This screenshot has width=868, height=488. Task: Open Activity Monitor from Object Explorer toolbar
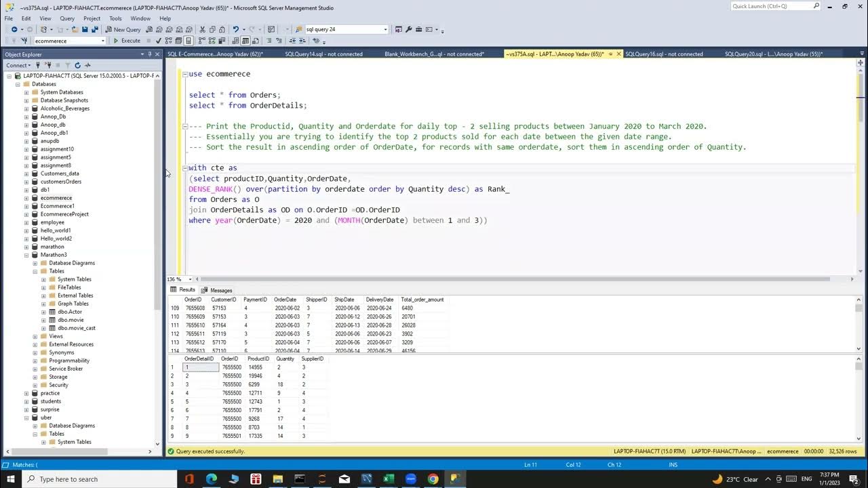tap(87, 65)
